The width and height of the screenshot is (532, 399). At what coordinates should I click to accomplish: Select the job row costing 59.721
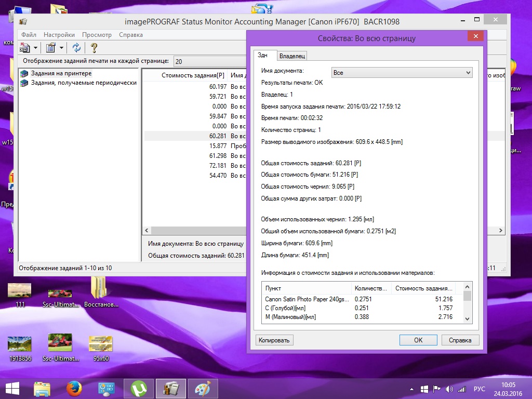click(195, 97)
